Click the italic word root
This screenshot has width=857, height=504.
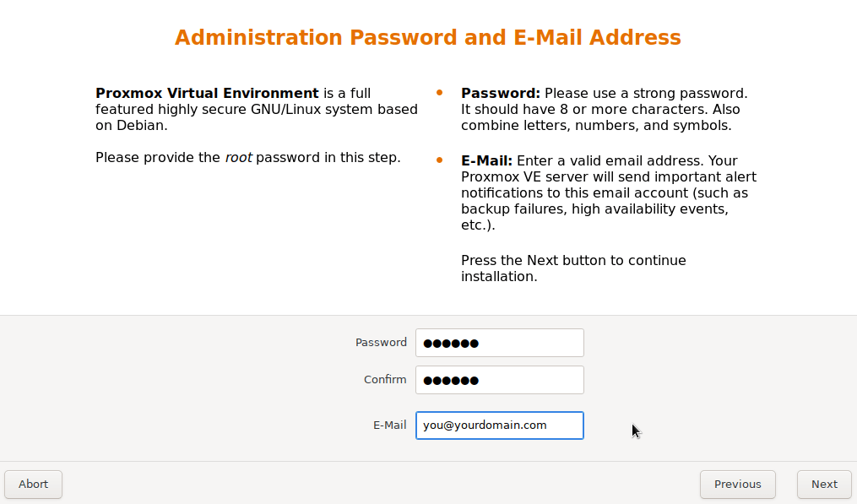(x=238, y=157)
